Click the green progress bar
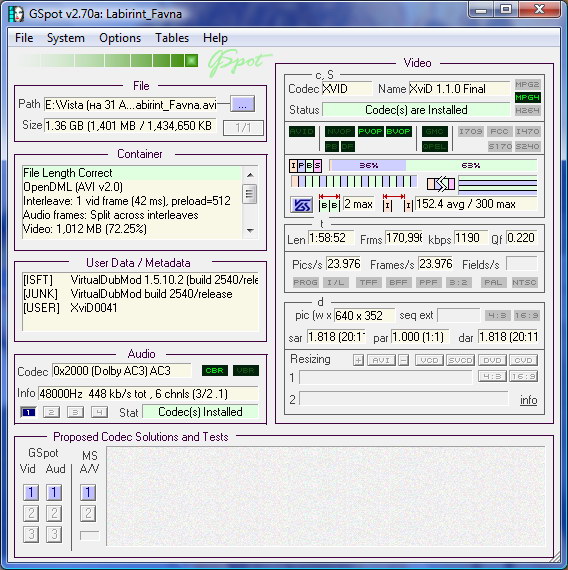 pos(107,60)
